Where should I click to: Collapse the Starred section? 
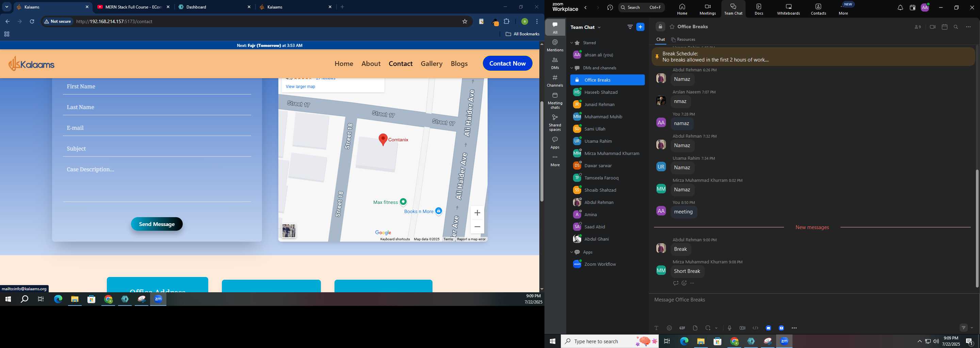point(571,43)
